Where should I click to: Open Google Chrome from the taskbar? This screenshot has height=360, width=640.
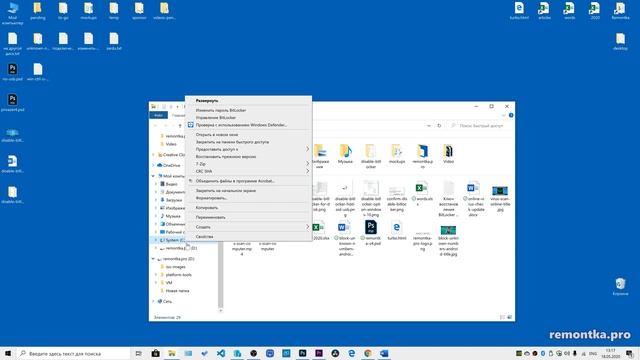[x=368, y=353]
